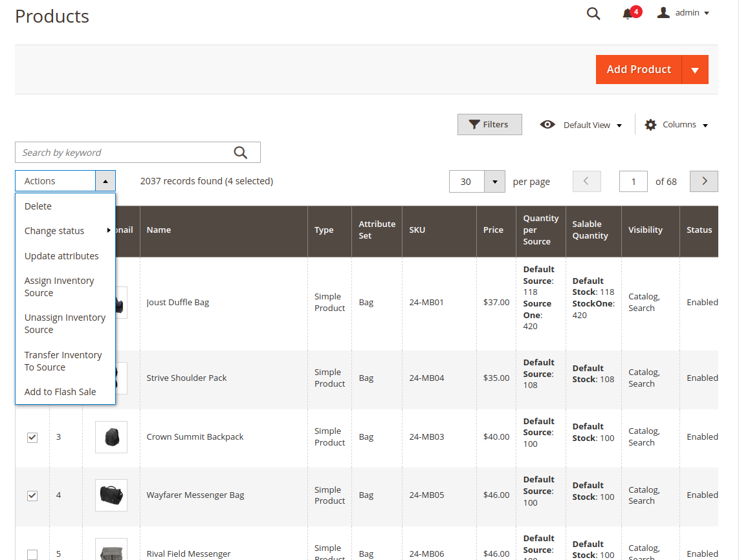This screenshot has width=739, height=560.
Task: Click the previous page arrow
Action: pos(586,182)
